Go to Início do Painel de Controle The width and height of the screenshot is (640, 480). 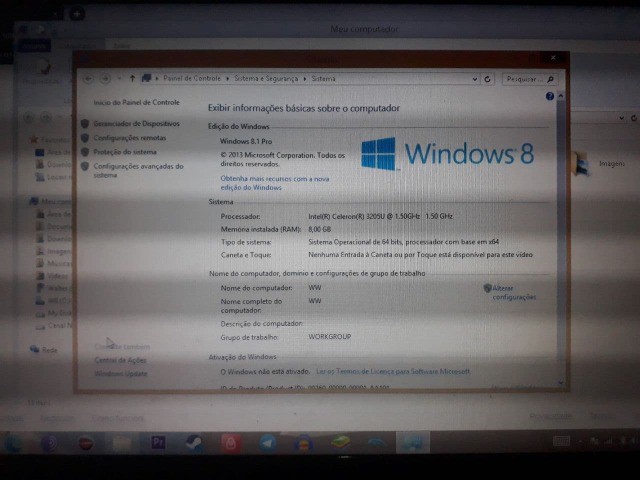[x=136, y=102]
